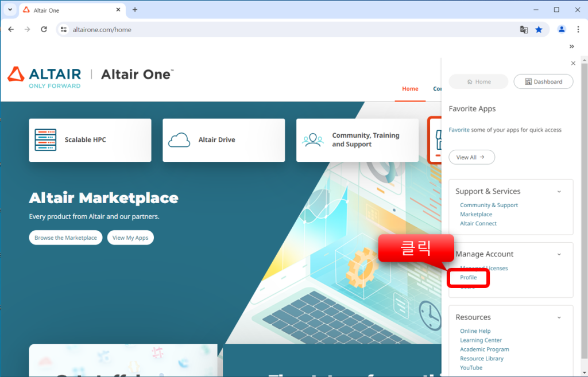Open site information icon in address bar
This screenshot has height=377, width=588.
click(64, 29)
